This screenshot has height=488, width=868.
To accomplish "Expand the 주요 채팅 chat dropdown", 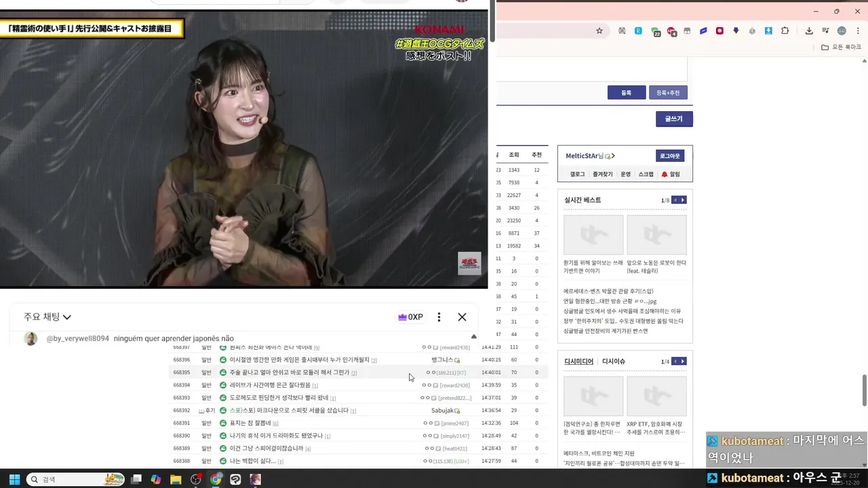I will 47,317.
